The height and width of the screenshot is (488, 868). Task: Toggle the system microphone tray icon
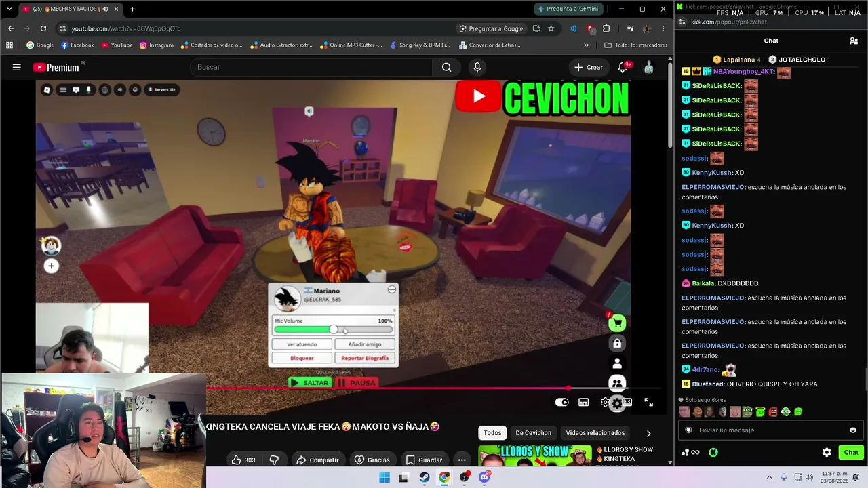(784, 477)
